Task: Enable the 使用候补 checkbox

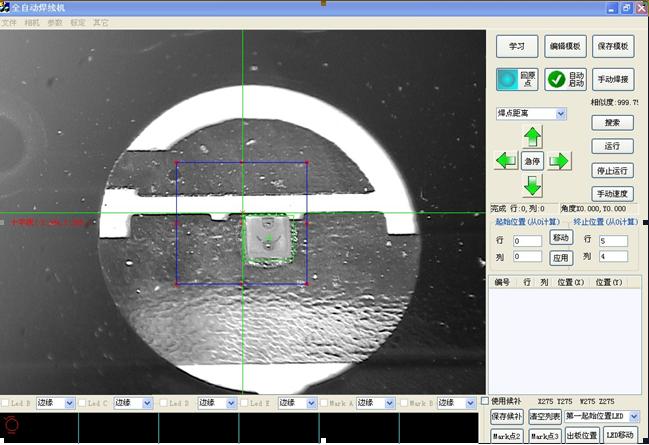Action: [x=486, y=400]
